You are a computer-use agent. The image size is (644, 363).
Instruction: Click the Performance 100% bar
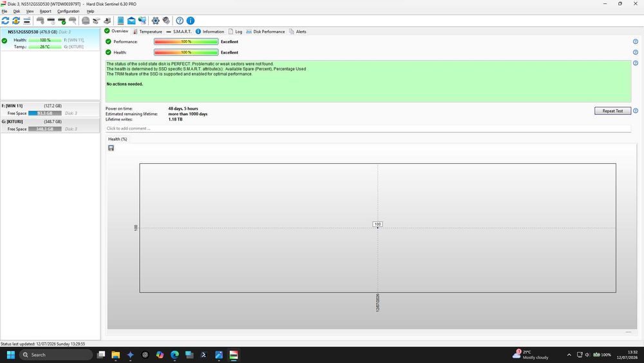(x=186, y=41)
